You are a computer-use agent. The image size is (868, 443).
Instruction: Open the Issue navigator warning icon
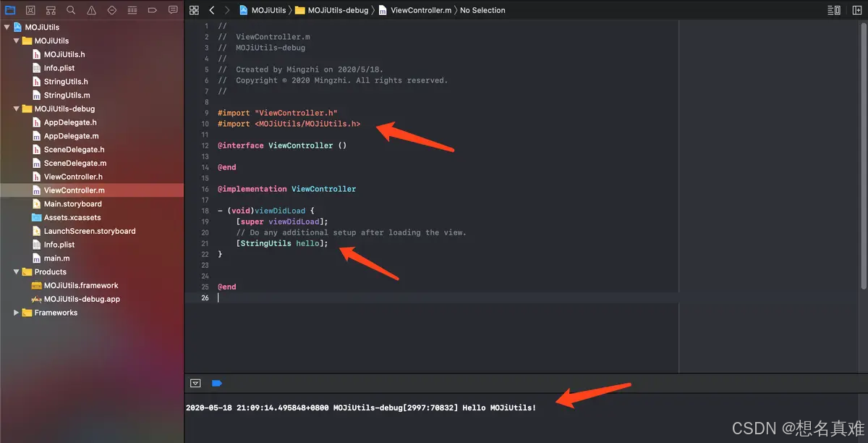pos(90,9)
